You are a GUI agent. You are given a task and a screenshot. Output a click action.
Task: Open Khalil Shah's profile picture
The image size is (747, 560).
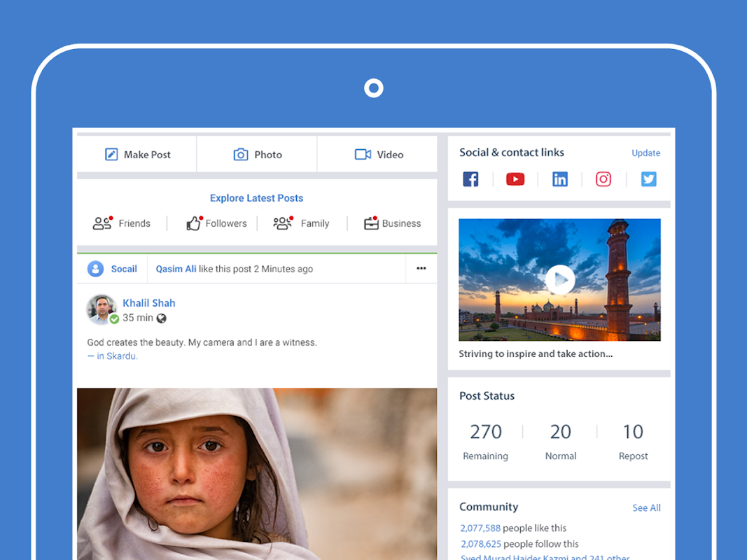click(x=101, y=309)
